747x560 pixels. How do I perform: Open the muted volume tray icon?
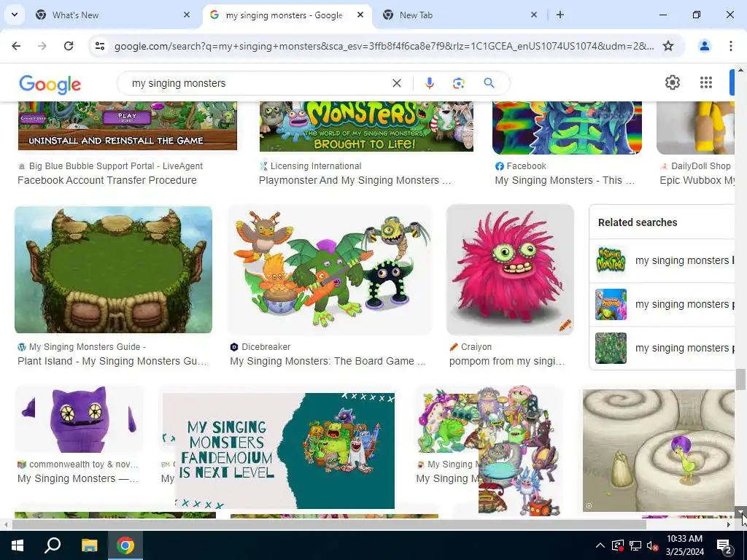click(x=653, y=545)
